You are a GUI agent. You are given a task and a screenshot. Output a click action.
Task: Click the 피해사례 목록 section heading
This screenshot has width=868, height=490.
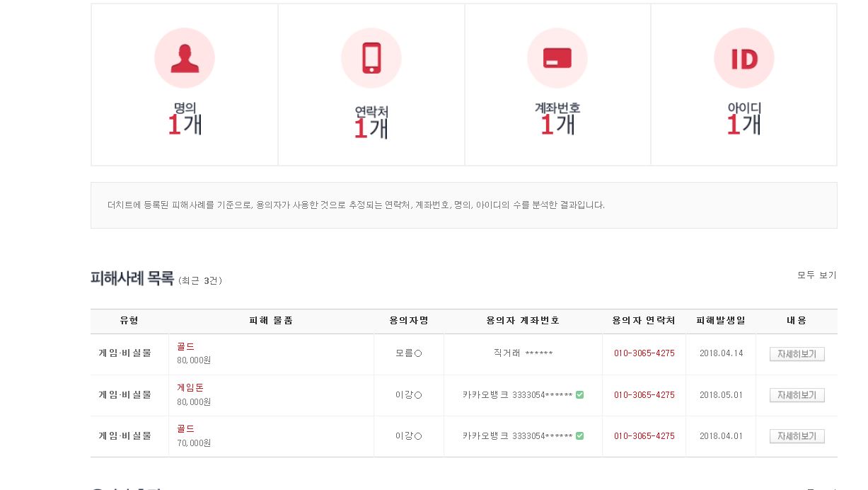pyautogui.click(x=132, y=278)
